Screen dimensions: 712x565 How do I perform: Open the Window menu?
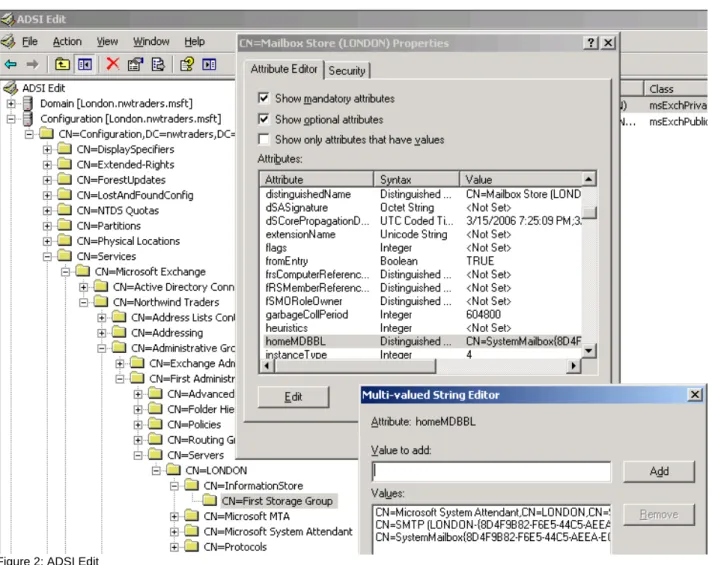(151, 41)
